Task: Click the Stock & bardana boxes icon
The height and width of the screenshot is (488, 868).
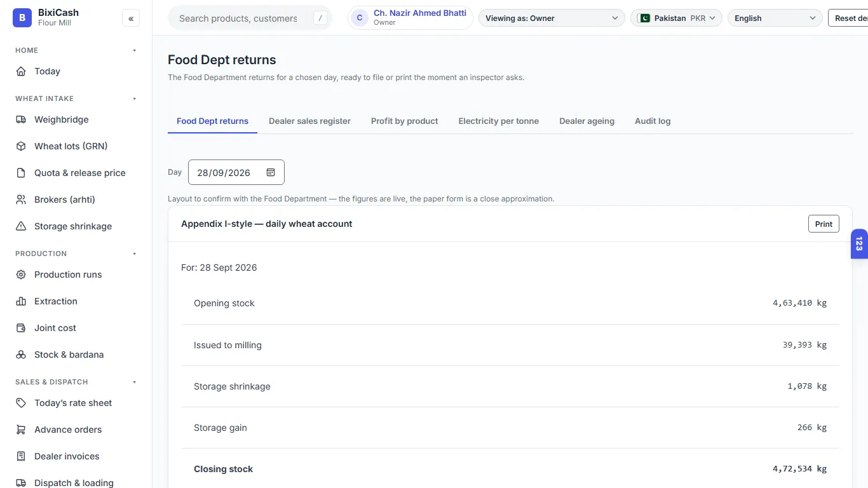Action: tap(21, 355)
